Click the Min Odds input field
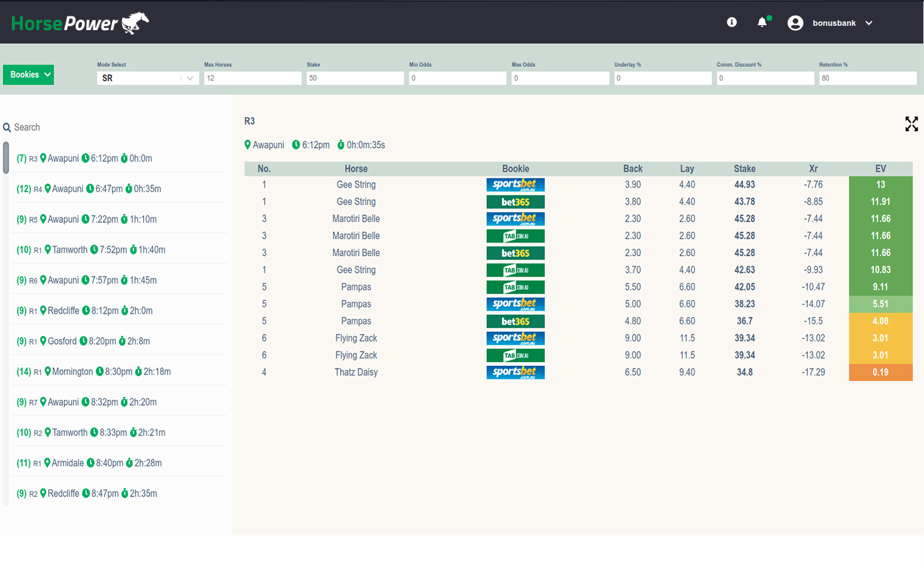The height and width of the screenshot is (562, 924). pyautogui.click(x=458, y=78)
